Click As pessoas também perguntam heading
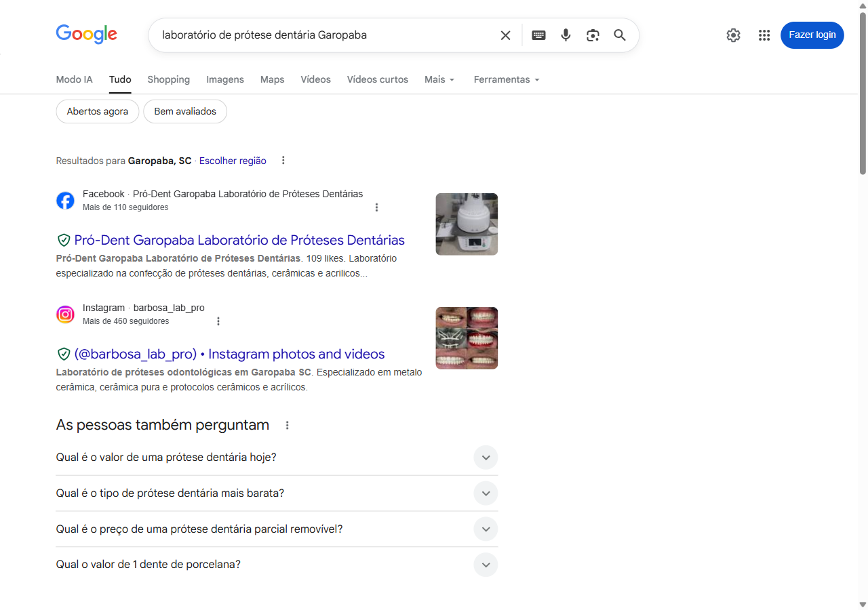 click(163, 425)
